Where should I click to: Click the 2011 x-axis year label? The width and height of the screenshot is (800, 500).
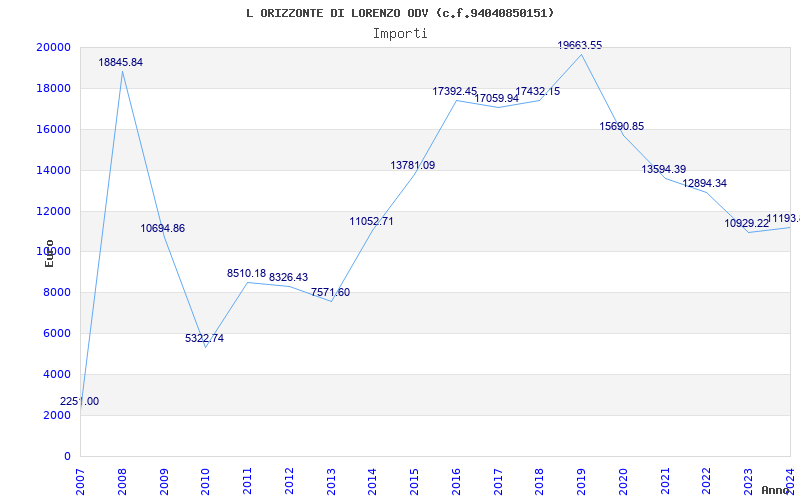pos(247,482)
